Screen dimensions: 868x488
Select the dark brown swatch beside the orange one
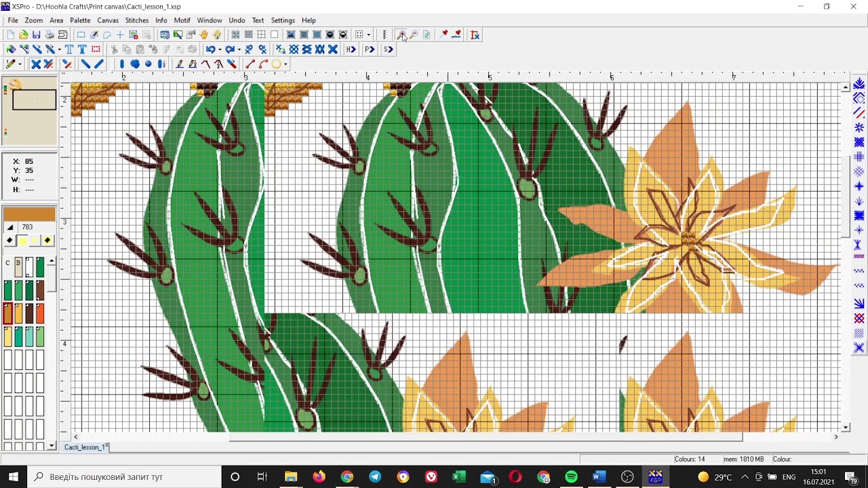pyautogui.click(x=29, y=312)
